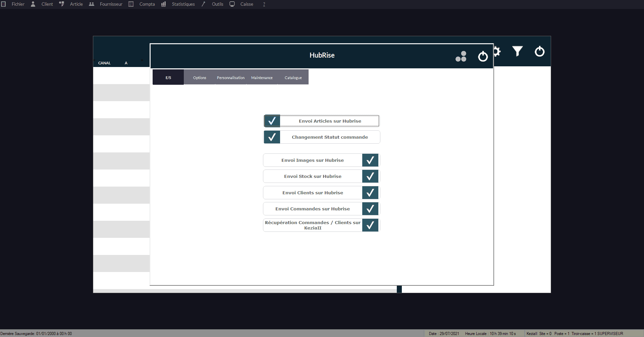This screenshot has height=337, width=644.
Task: Click the power icon in HubRise header
Action: click(x=483, y=56)
